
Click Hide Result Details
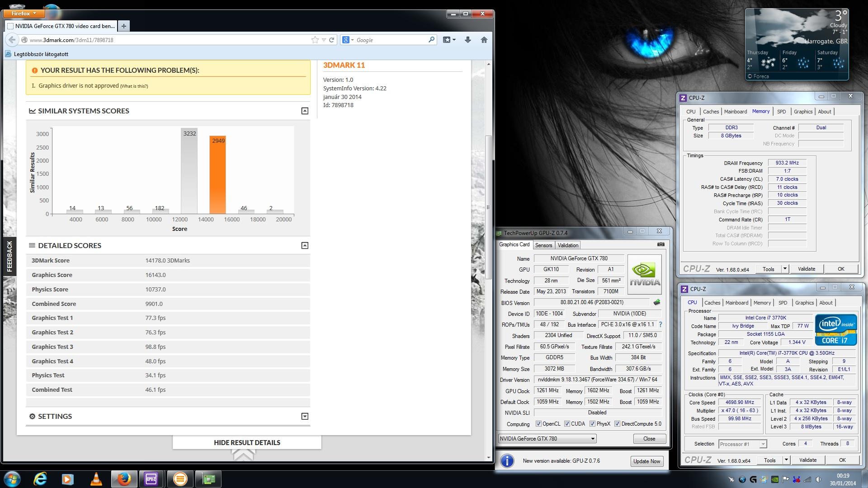tap(247, 442)
